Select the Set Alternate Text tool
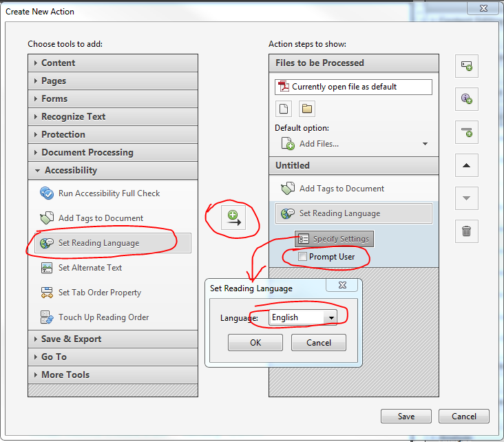The width and height of the screenshot is (504, 442). click(x=90, y=268)
